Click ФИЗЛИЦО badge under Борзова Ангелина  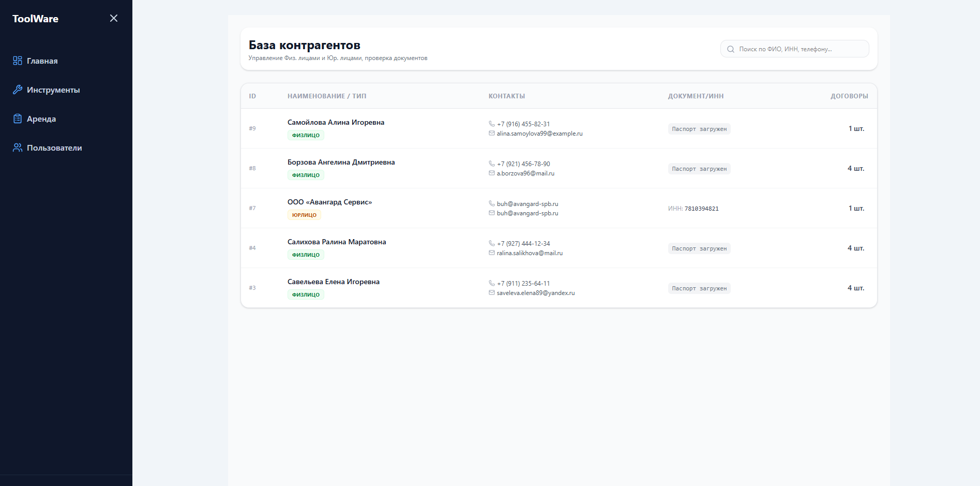(x=306, y=175)
